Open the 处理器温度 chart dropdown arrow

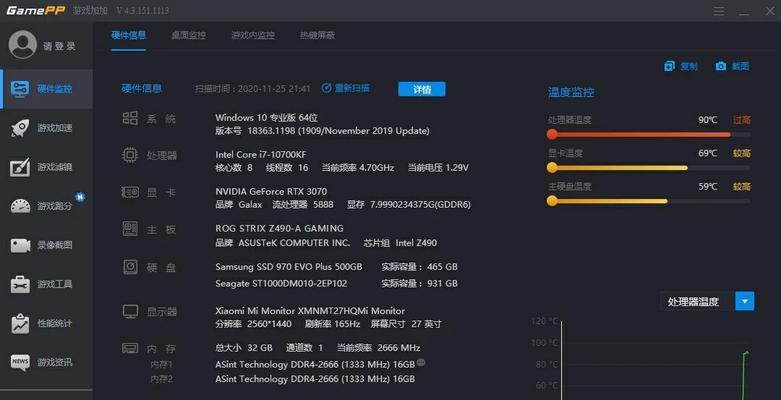[745, 301]
